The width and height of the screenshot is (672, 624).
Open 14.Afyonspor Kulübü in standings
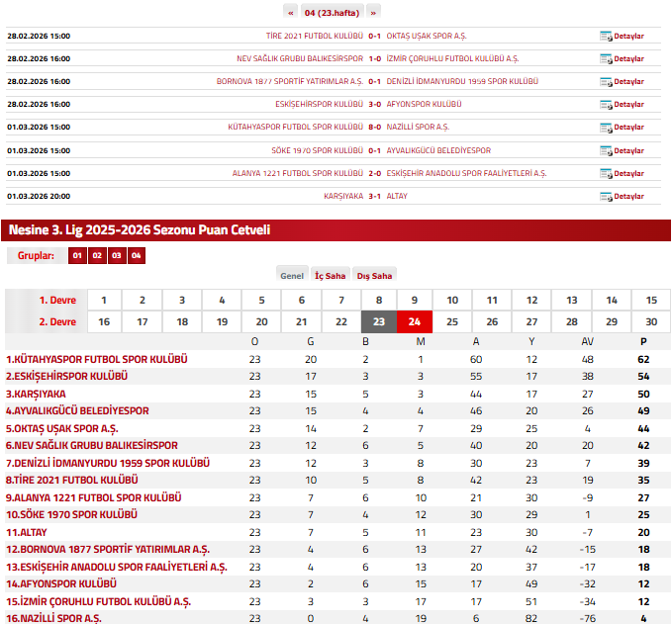[x=61, y=584]
